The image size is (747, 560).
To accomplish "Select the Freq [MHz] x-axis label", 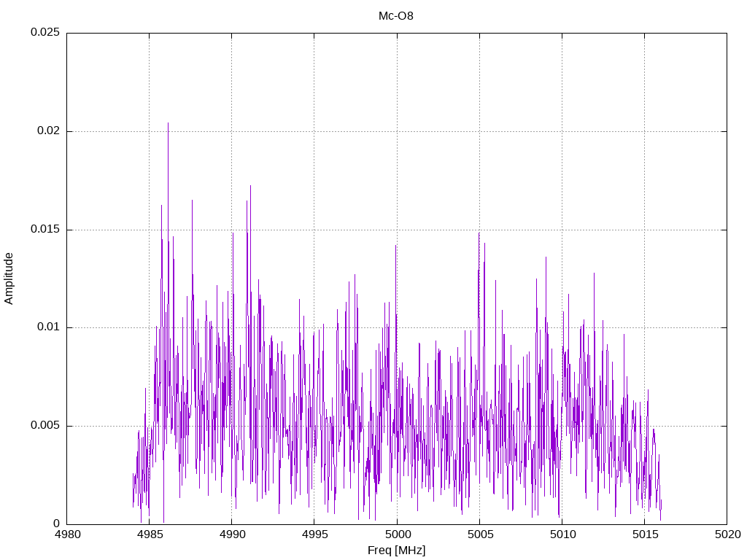I will coord(396,551).
